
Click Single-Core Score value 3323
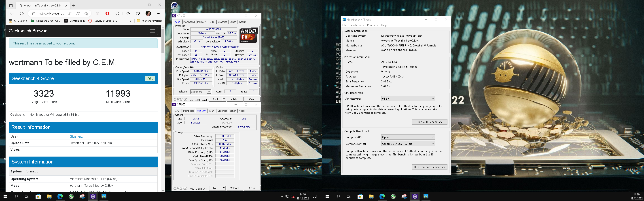pos(44,93)
